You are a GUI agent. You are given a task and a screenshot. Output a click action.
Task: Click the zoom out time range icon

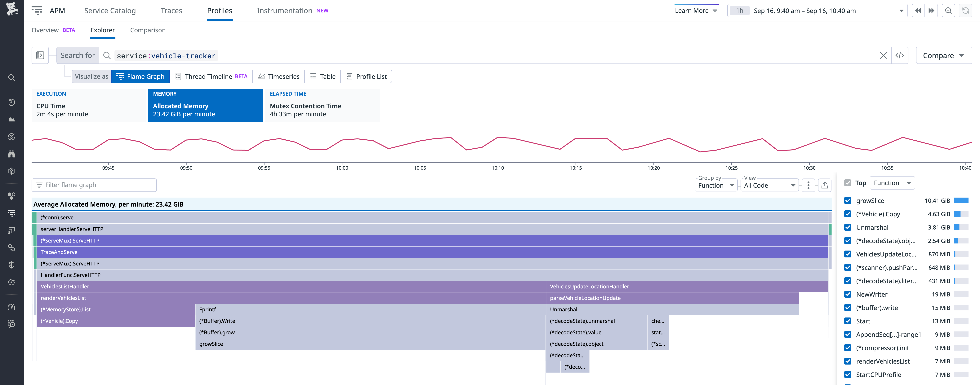tap(948, 11)
